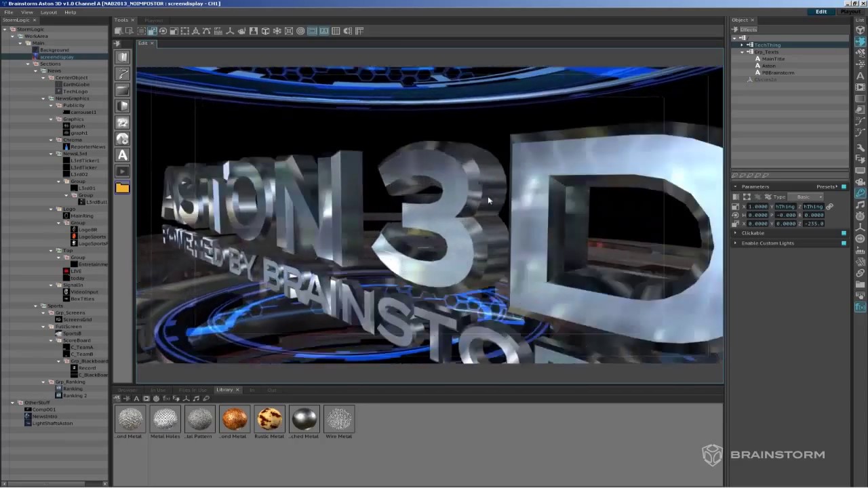868x488 pixels.
Task: Open the music note list in right sidebar
Action: pos(860,205)
